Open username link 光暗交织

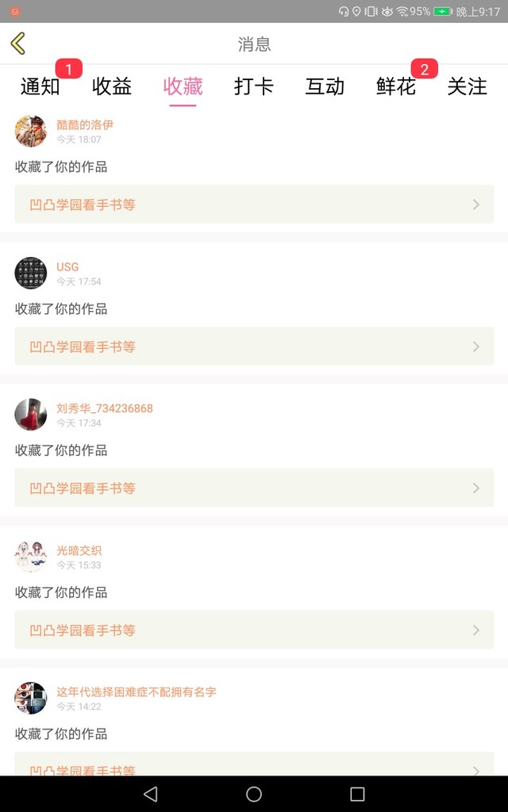[79, 550]
